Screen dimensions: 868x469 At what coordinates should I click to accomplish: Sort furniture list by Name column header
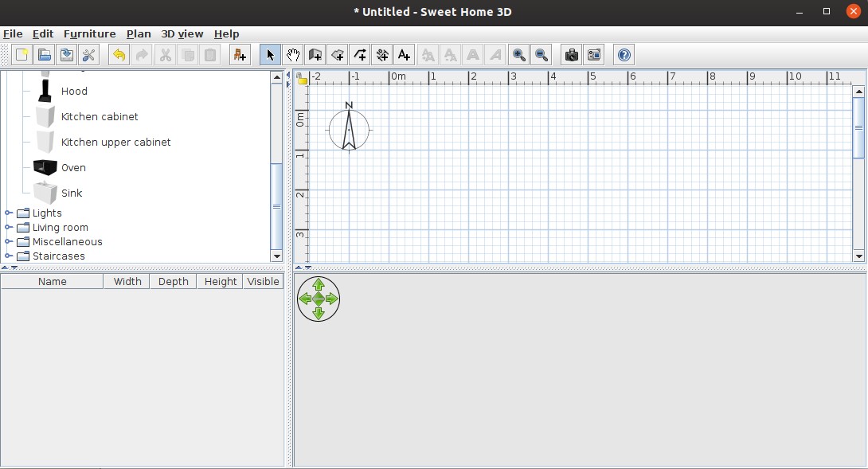pyautogui.click(x=52, y=281)
